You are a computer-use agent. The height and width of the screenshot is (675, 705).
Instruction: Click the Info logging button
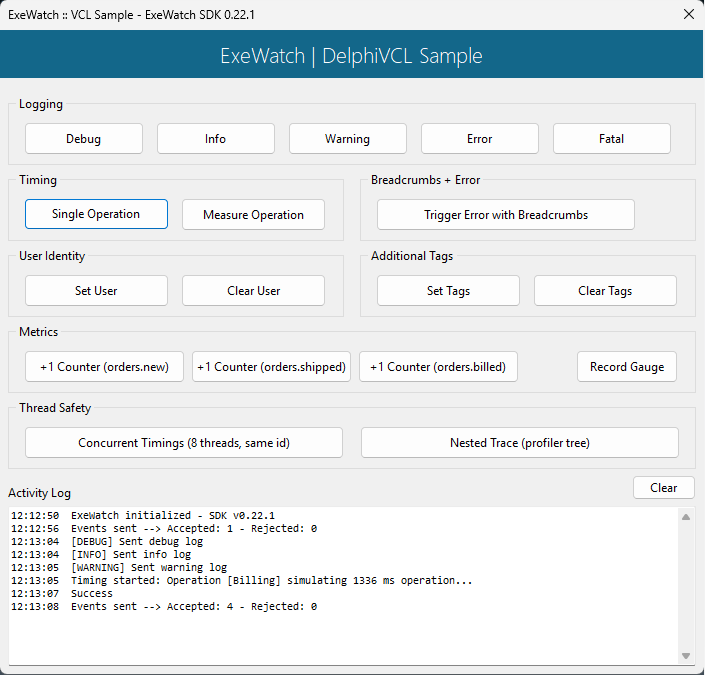(216, 139)
